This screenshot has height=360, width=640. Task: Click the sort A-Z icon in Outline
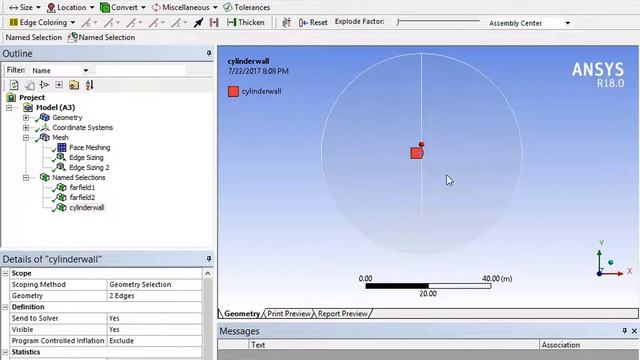[x=89, y=85]
